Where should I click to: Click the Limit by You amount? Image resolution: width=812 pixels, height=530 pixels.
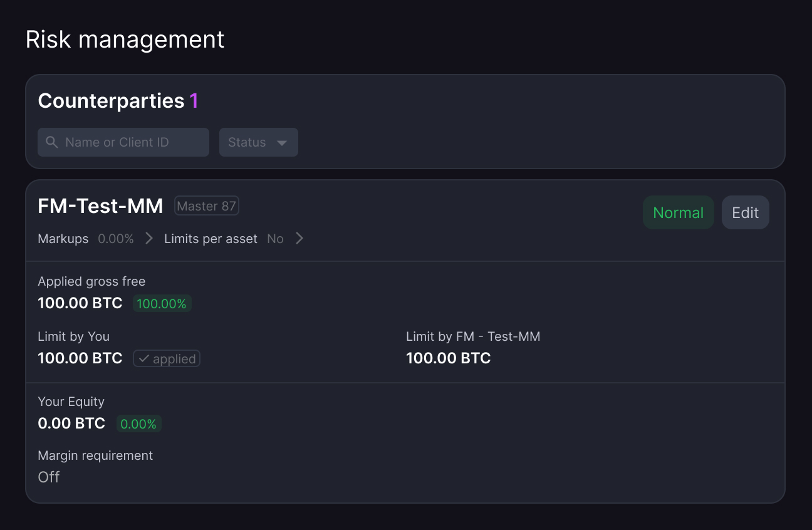(x=80, y=358)
